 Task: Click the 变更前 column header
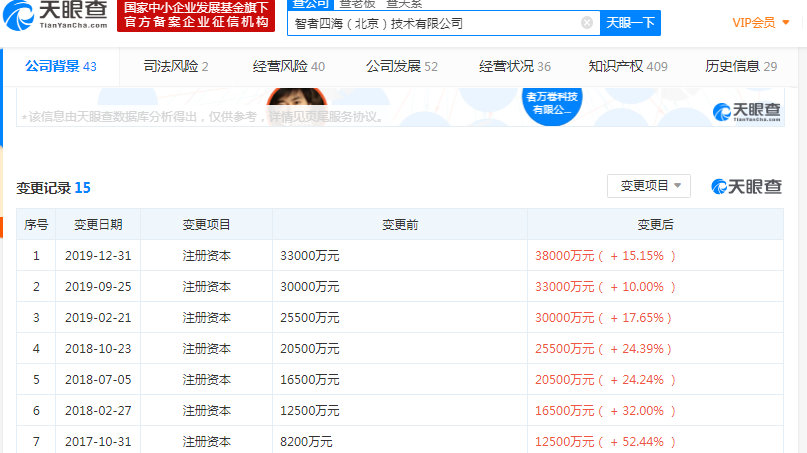click(x=400, y=224)
